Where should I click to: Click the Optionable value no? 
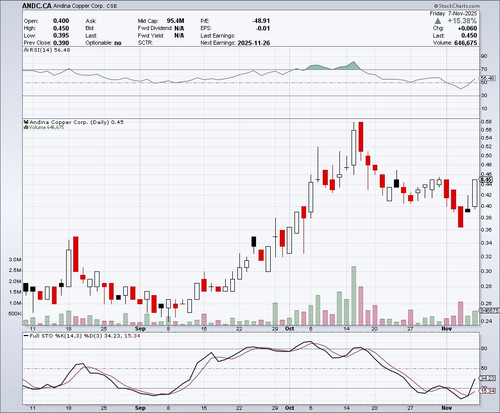[x=118, y=43]
